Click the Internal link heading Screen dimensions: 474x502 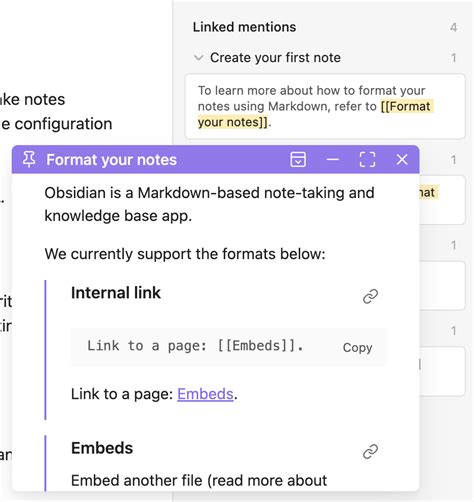tap(116, 293)
